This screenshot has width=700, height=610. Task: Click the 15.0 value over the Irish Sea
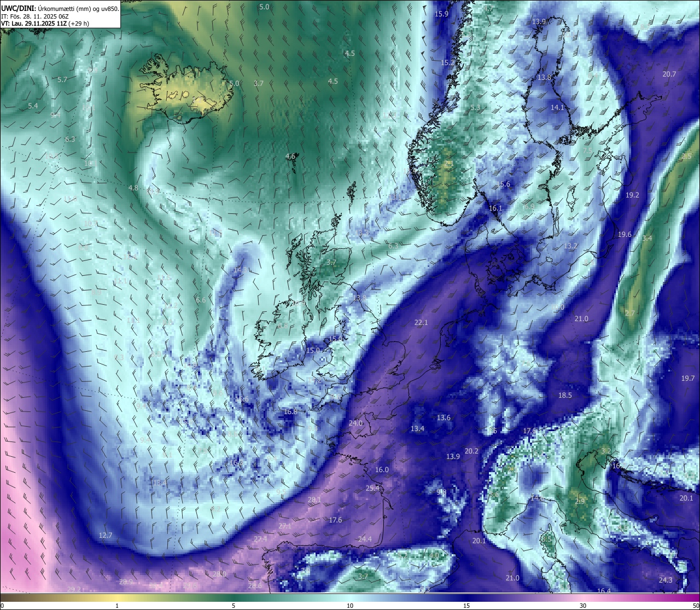click(313, 350)
